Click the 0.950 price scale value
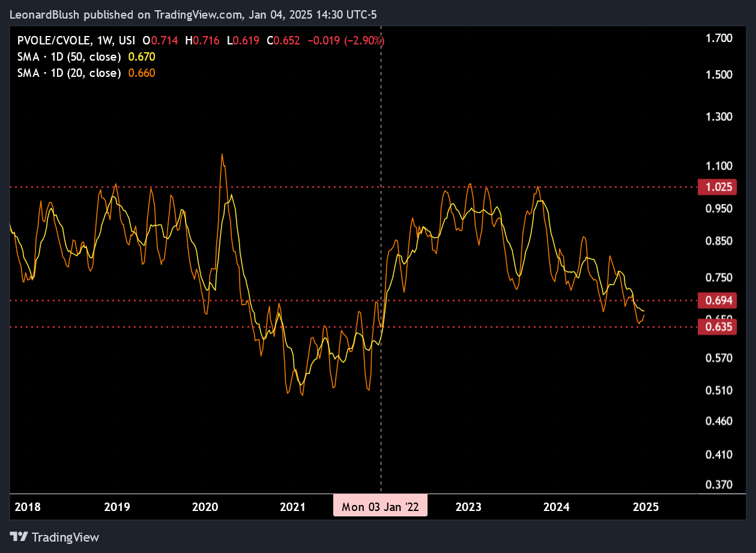 coord(720,208)
